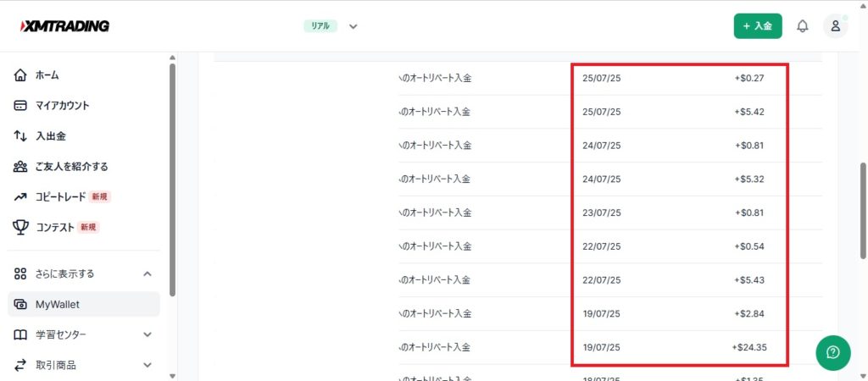The width and height of the screenshot is (868, 381).
Task: Click the green 入金 deposit button
Action: click(x=757, y=26)
